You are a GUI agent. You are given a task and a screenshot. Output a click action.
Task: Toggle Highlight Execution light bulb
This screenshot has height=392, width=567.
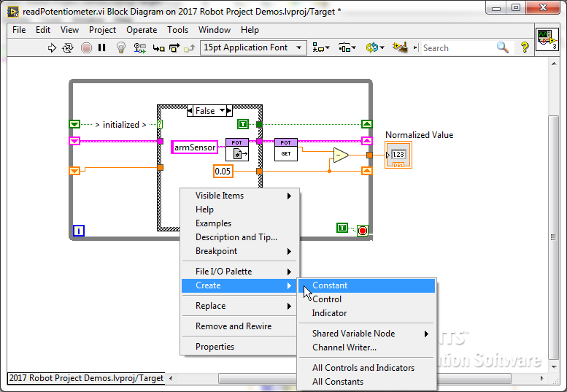(121, 48)
